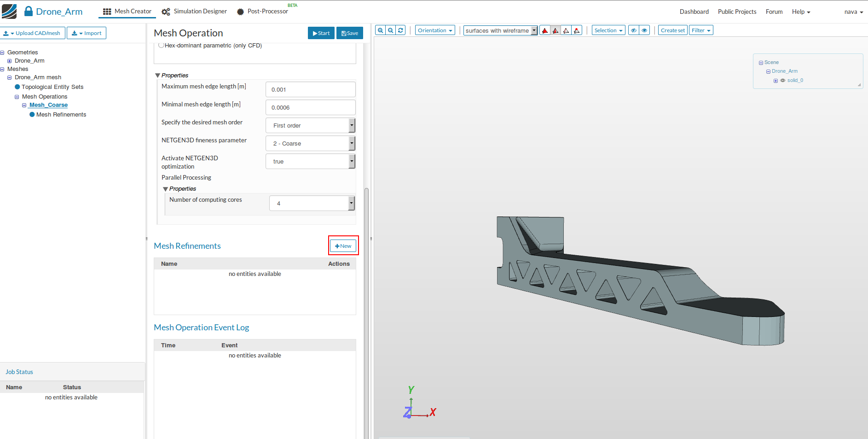
Task: Go to Dashboard
Action: [694, 12]
